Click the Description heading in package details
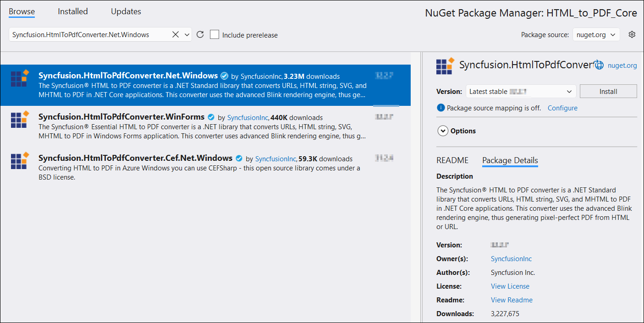 [x=455, y=176]
